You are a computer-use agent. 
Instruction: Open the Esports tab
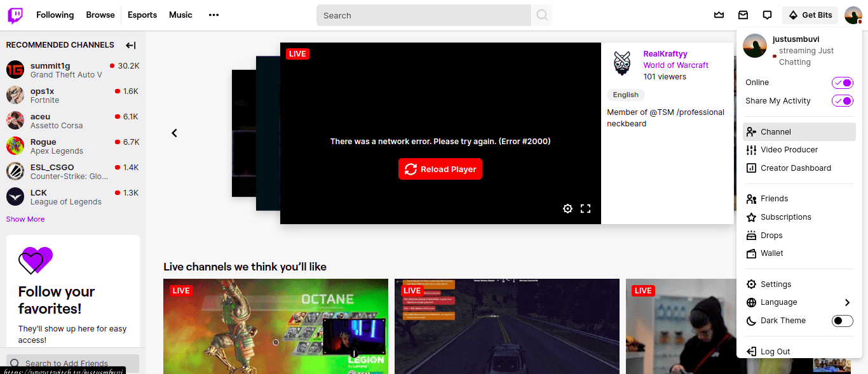click(x=142, y=15)
